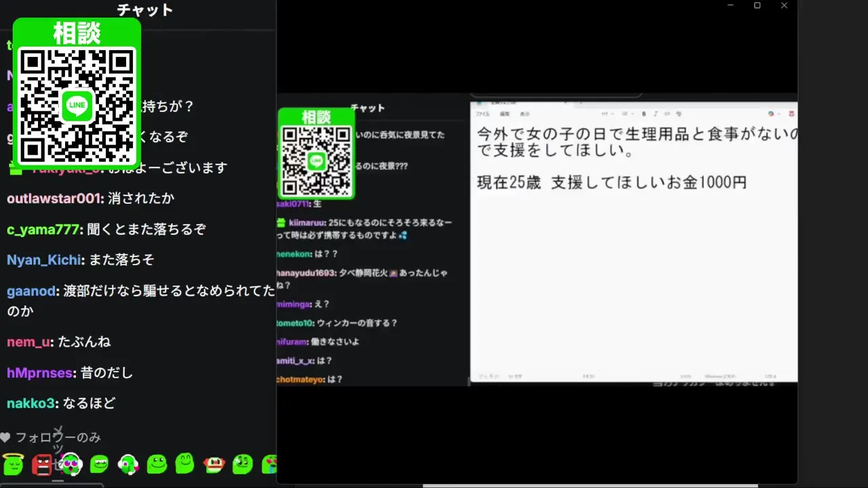Click tometo10's message ウィンカーの音する？
This screenshot has width=868, height=488.
(357, 323)
